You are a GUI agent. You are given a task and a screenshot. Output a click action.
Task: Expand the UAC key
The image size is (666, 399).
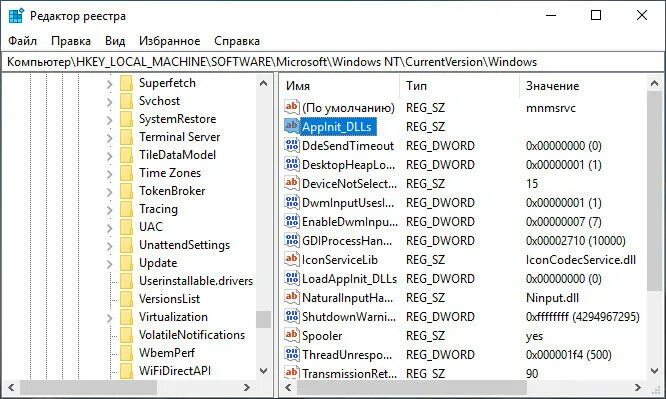[110, 228]
